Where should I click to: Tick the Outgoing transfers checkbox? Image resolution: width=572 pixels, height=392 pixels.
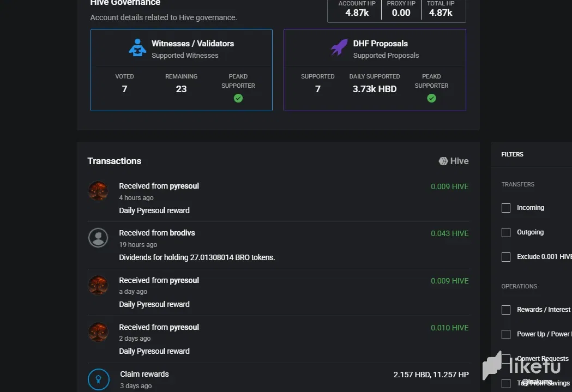point(506,232)
